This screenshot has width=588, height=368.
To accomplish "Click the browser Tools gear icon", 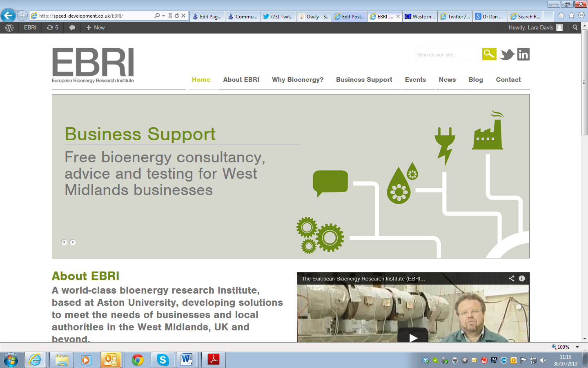I will 581,16.
